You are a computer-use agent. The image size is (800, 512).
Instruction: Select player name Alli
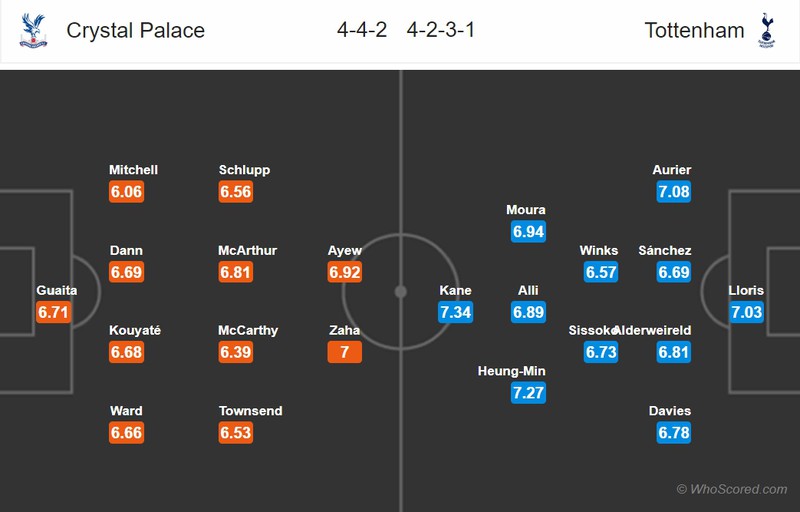[528, 290]
